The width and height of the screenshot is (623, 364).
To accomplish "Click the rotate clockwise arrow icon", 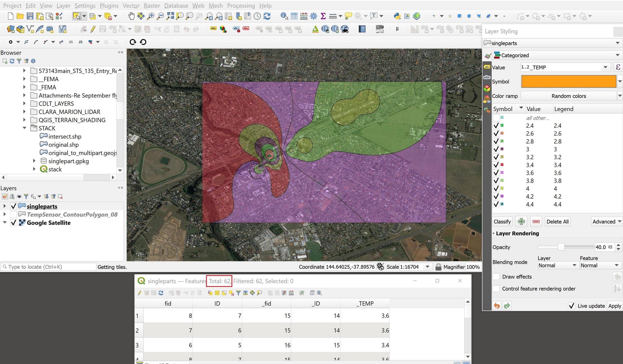I will [133, 42].
